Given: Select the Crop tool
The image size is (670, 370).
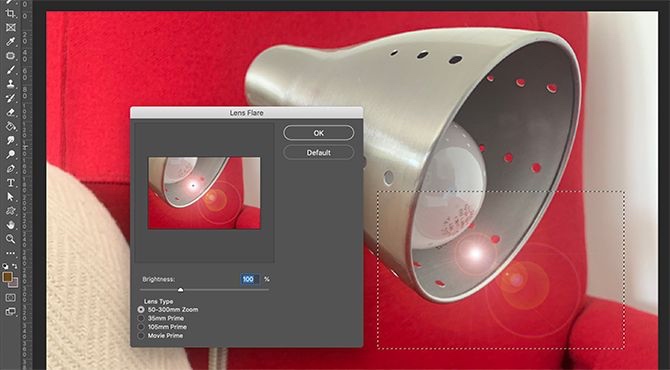Looking at the screenshot, I should 11,13.
